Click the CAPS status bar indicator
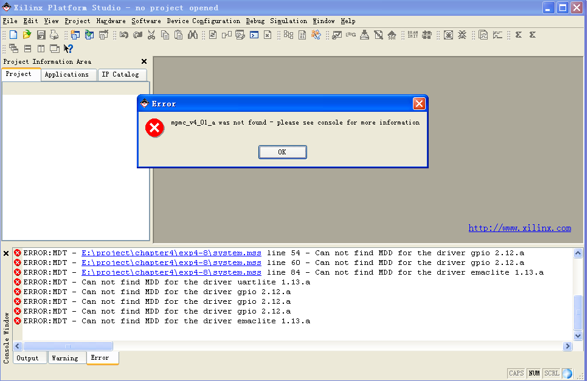The image size is (588, 381). (516, 373)
